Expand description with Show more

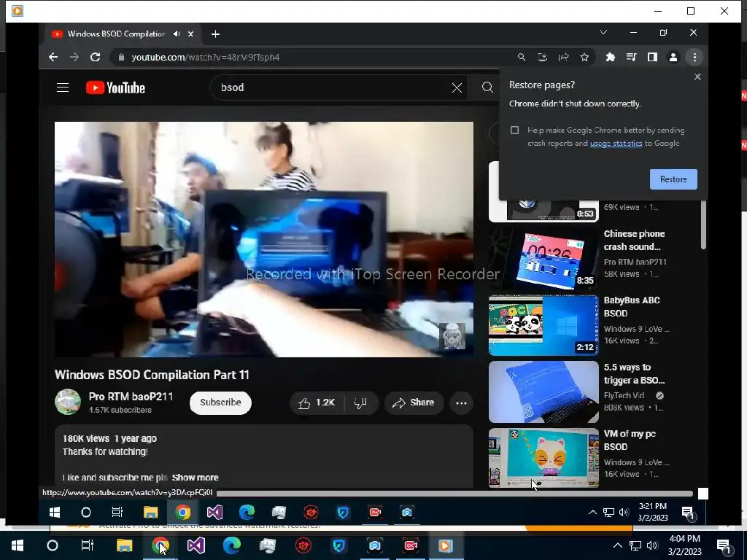196,477
